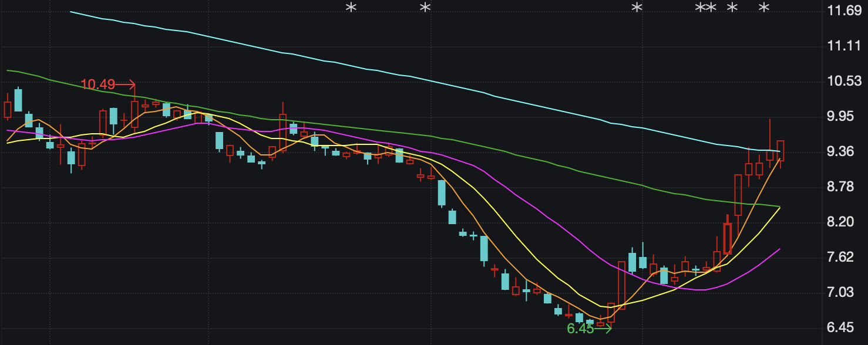Select the candle marked by the 10.49 arrow
The height and width of the screenshot is (345, 868).
pos(134,114)
